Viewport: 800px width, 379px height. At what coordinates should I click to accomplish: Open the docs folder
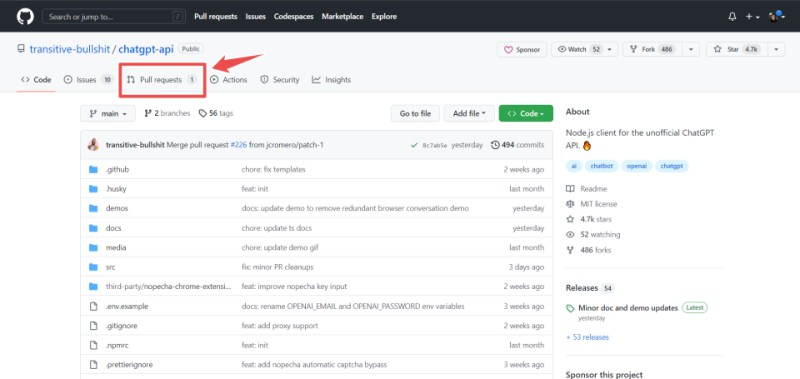(x=113, y=228)
